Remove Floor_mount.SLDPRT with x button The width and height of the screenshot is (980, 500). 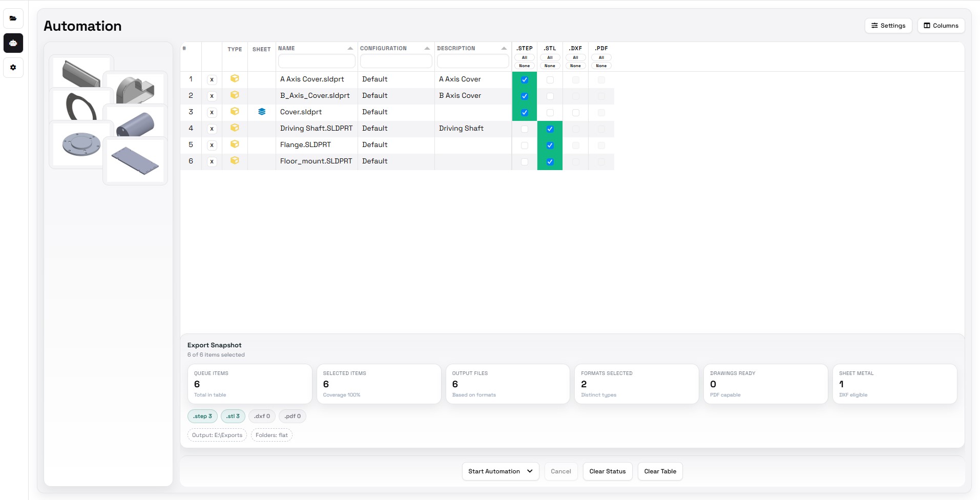point(212,162)
